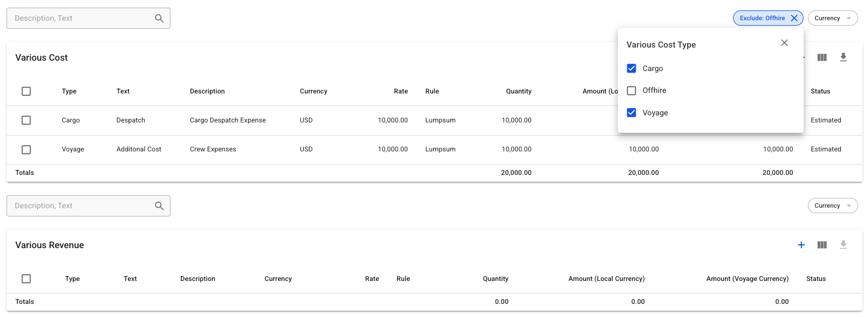Click the search icon above Various Revenue
This screenshot has height=317, width=868.
click(x=159, y=206)
